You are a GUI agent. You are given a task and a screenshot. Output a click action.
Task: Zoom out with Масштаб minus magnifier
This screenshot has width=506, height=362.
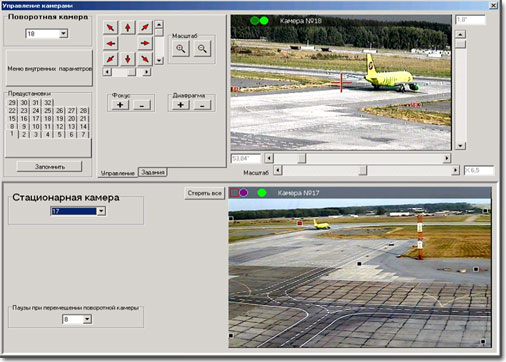click(202, 49)
